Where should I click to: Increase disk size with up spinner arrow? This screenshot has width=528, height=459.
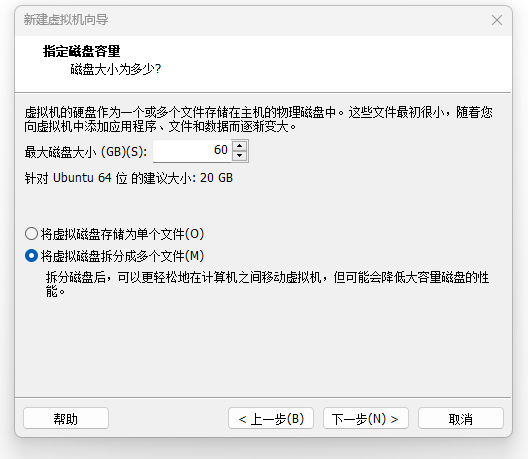(240, 146)
